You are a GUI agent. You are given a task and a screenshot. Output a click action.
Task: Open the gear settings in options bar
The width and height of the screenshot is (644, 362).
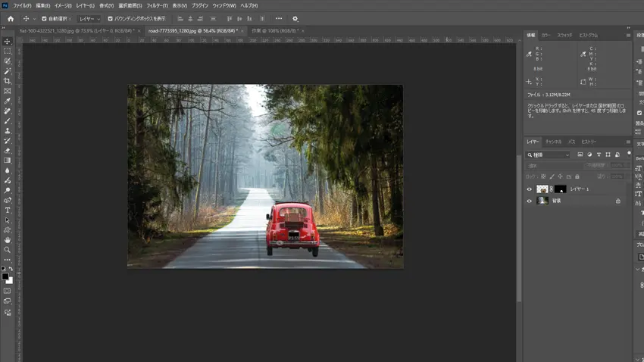click(x=295, y=18)
